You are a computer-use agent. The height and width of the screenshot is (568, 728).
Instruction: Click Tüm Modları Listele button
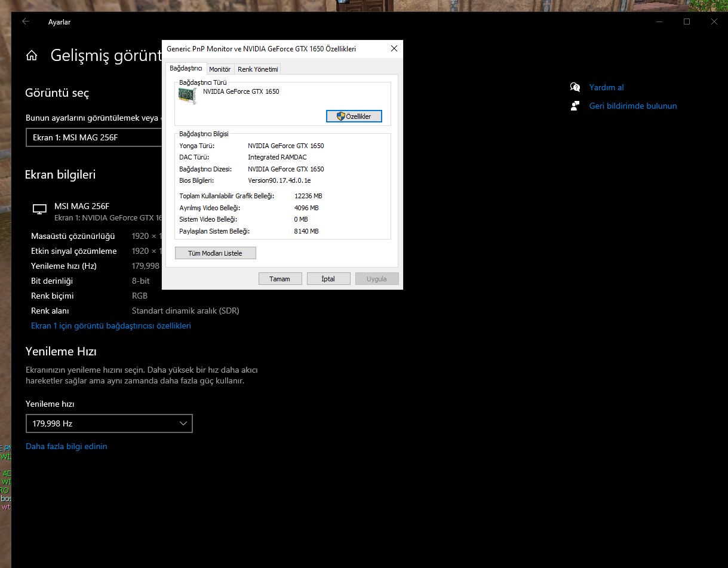click(x=215, y=253)
